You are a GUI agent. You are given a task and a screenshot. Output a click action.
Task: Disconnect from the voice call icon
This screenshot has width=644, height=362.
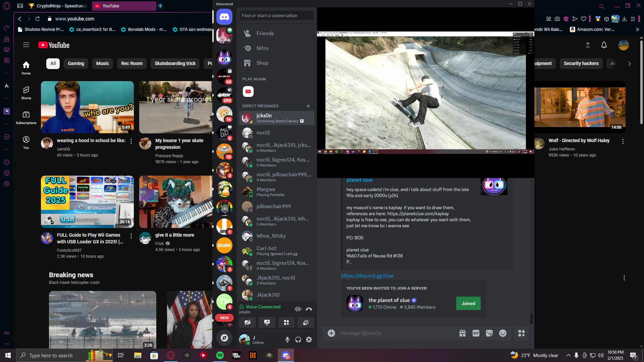[x=309, y=309]
